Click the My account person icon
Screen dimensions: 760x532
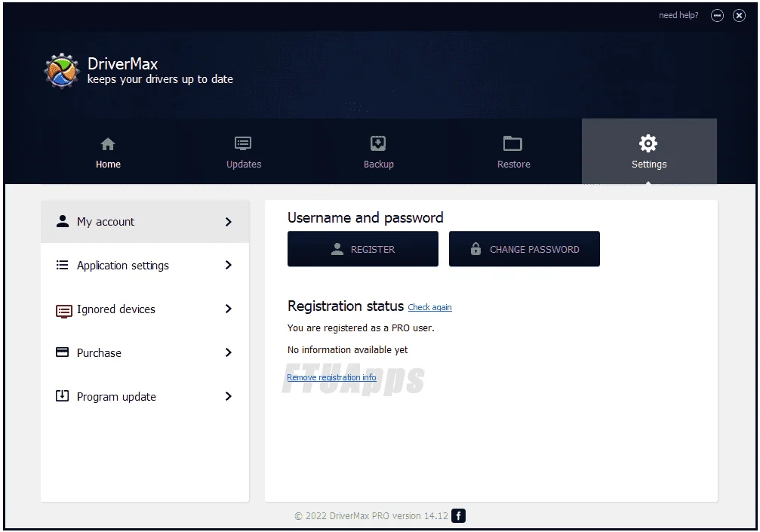click(x=63, y=221)
